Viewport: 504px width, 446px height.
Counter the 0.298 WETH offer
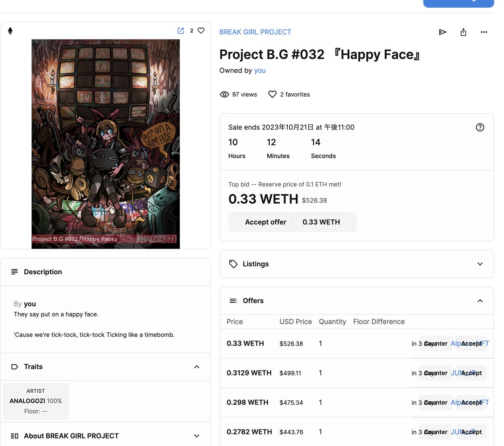tap(436, 402)
